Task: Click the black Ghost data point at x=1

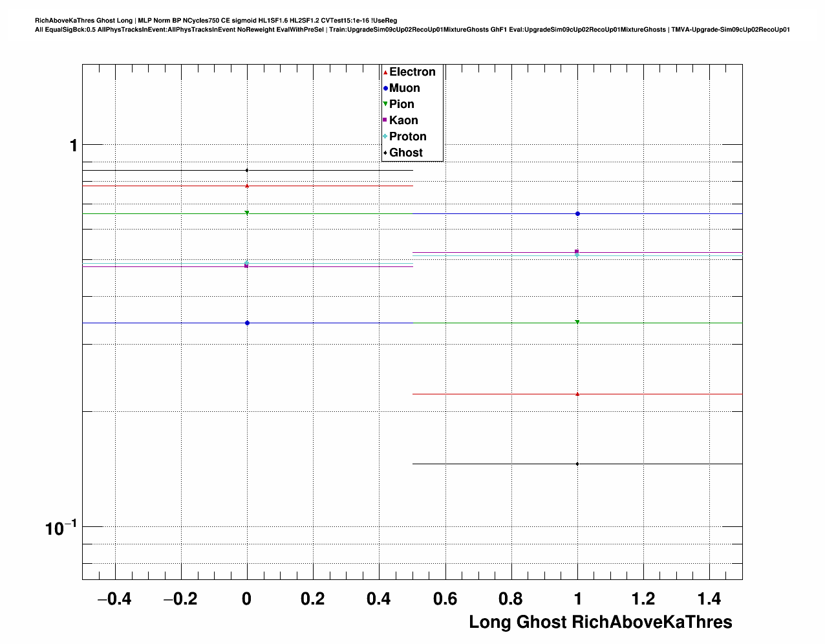Action: pyautogui.click(x=577, y=464)
